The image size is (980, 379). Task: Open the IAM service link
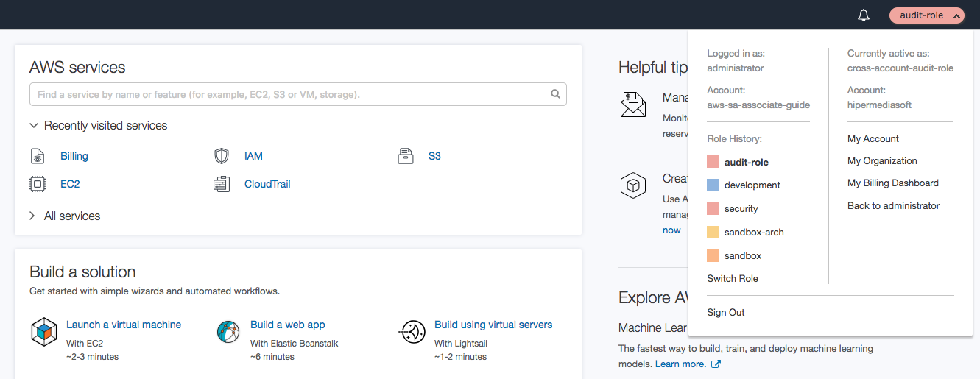[x=253, y=156]
